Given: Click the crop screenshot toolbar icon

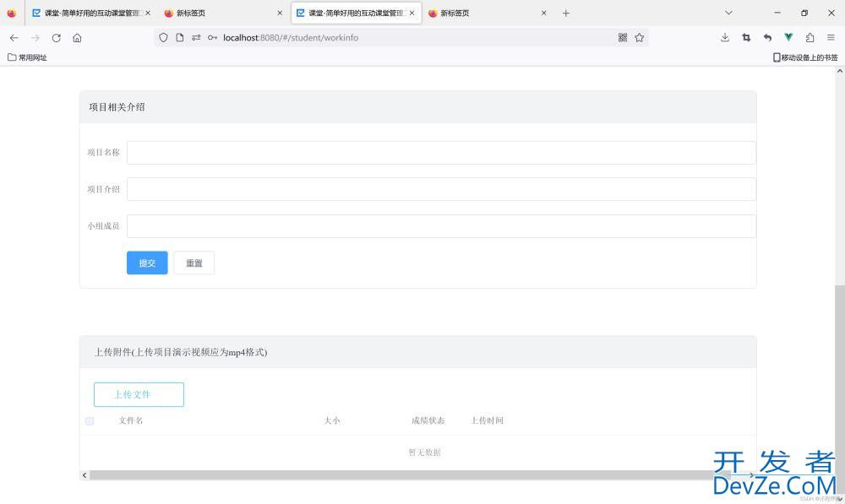Looking at the screenshot, I should [746, 38].
